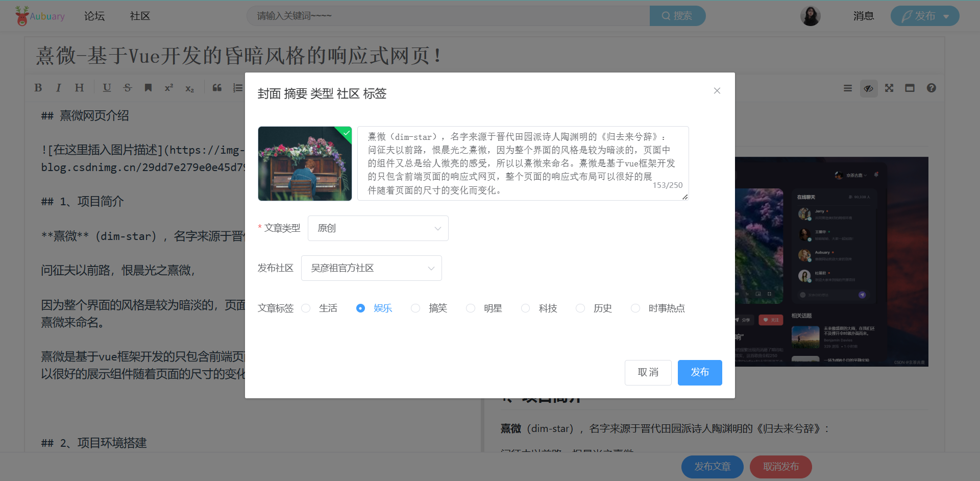The image size is (980, 481).
Task: Open the 文章类型 dropdown showing 原创
Action: [x=378, y=228]
